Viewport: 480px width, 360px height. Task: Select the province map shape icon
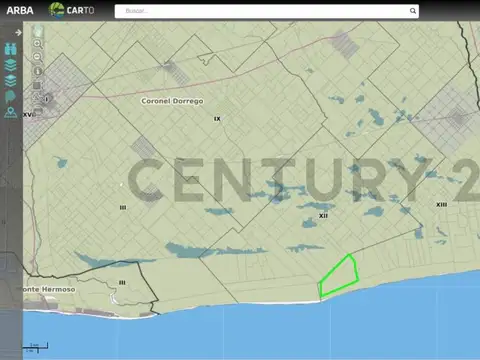tap(10, 97)
